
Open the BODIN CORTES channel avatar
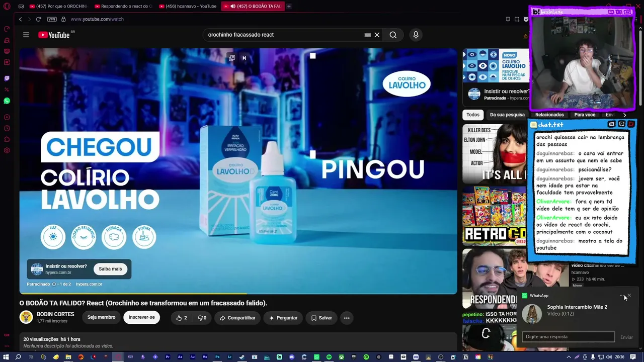[x=26, y=317]
